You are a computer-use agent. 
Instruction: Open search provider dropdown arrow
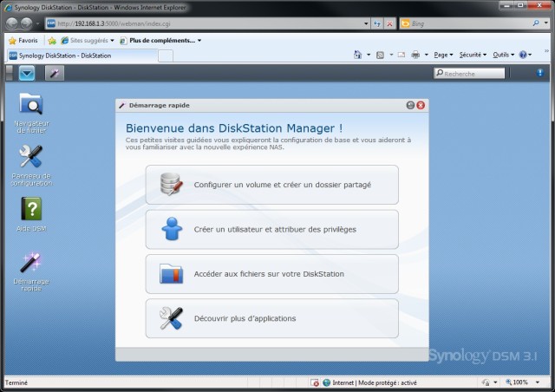[x=545, y=23]
